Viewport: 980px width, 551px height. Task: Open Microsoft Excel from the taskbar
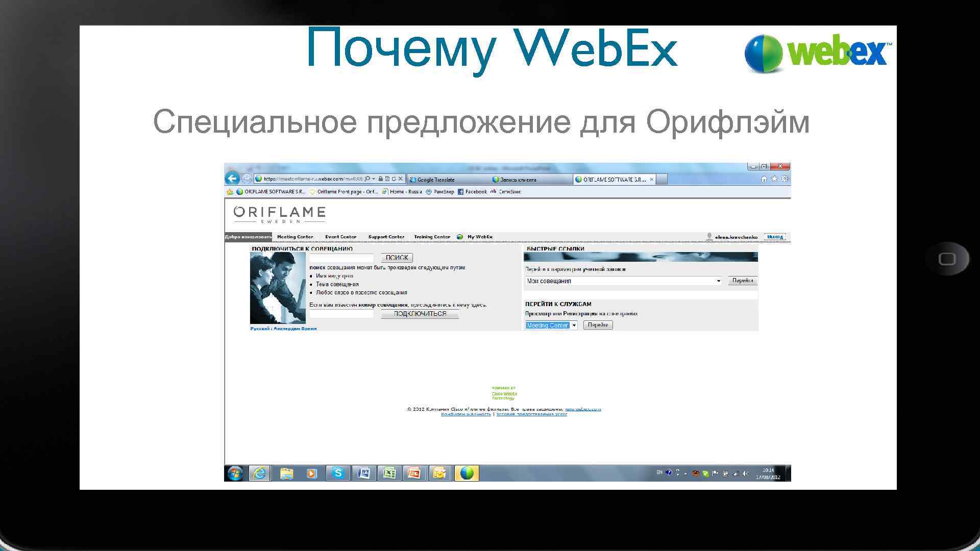(x=389, y=473)
